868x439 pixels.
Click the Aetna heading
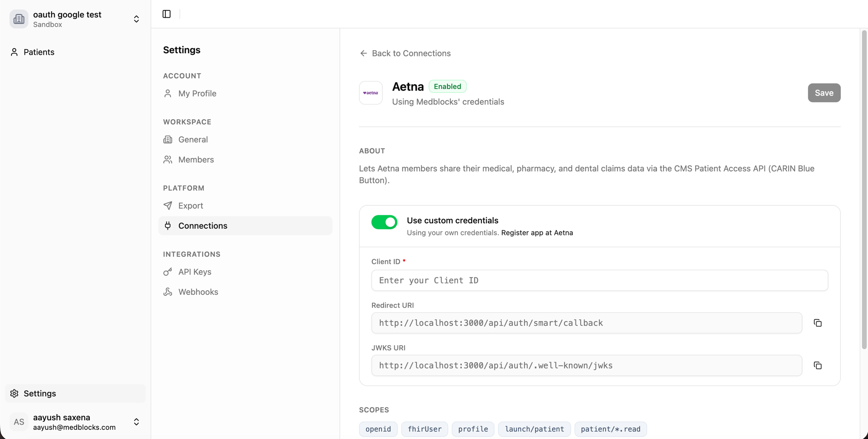[x=408, y=86]
